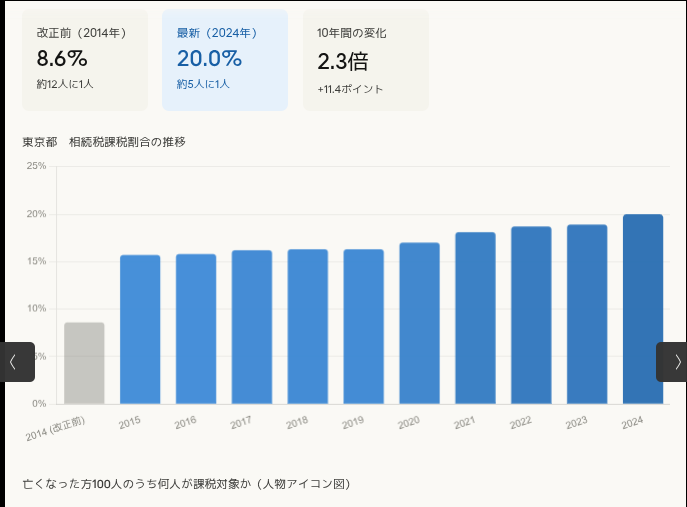Click the 約12人に1人 text
The image size is (687, 507).
point(65,84)
